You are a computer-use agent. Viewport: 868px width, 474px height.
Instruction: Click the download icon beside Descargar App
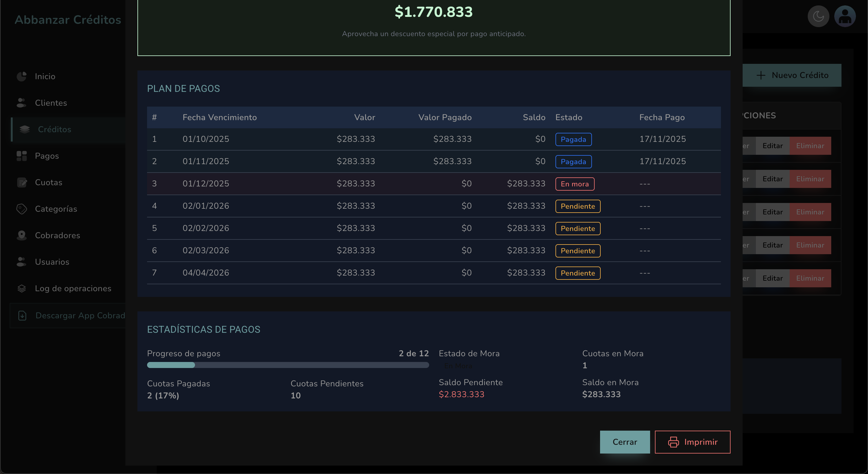coord(22,315)
